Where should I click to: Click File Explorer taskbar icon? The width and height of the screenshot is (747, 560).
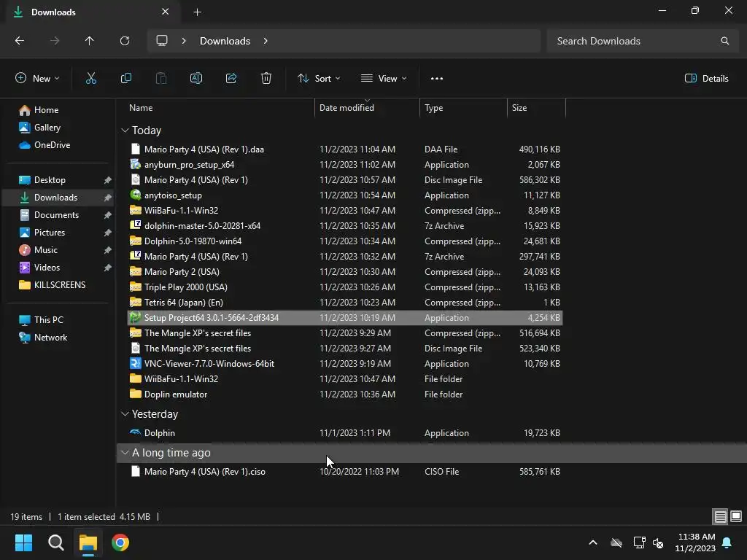88,542
